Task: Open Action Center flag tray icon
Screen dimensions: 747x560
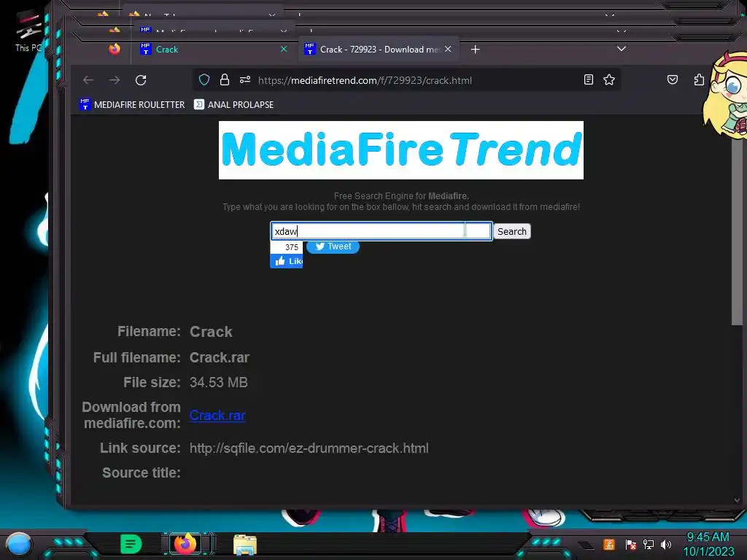Action: coord(631,544)
